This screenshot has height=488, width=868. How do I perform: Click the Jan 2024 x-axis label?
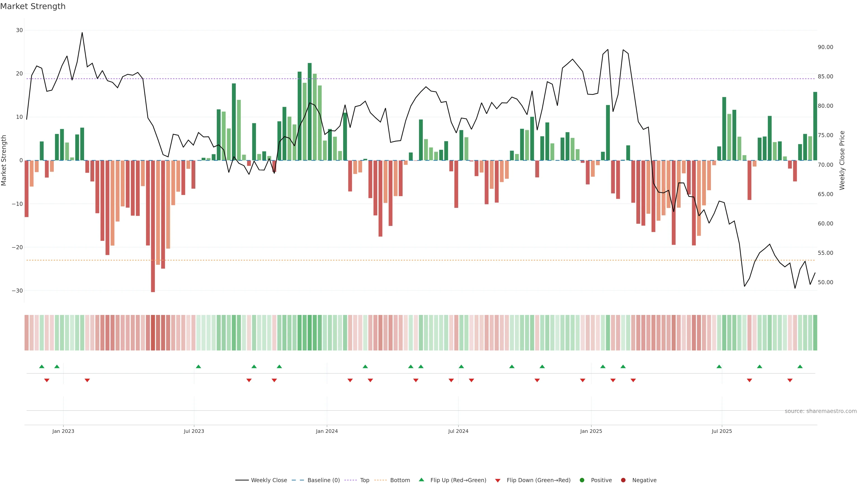(326, 431)
